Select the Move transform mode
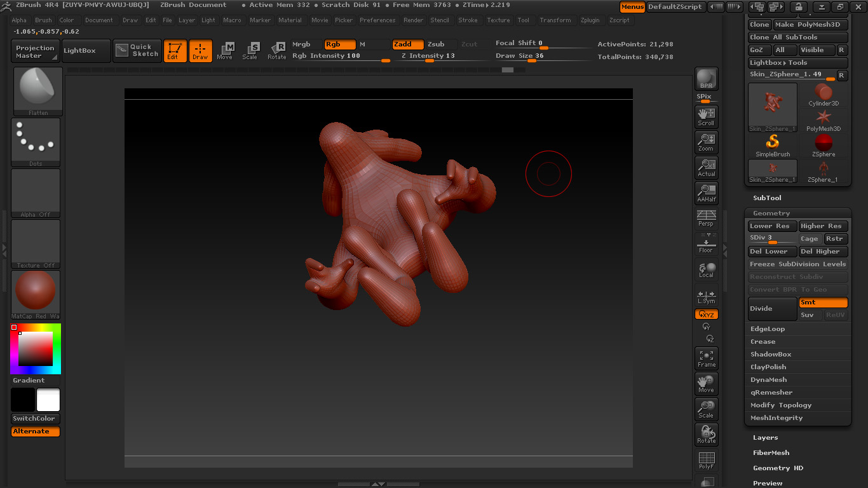Viewport: 868px width, 488px height. (x=225, y=51)
